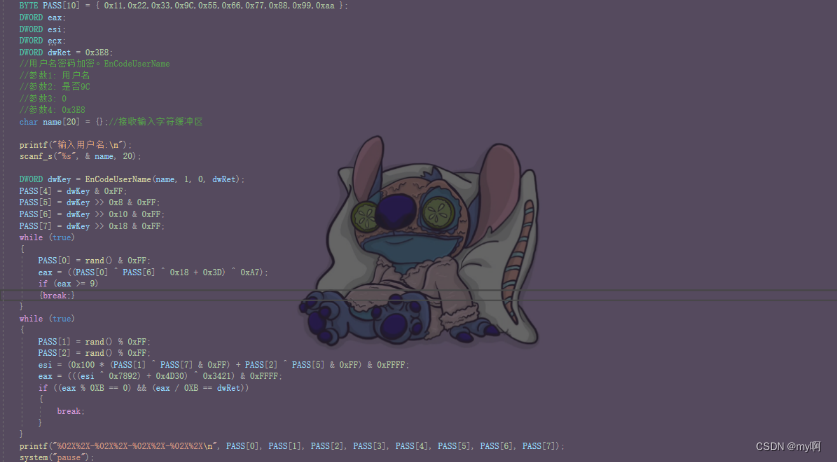The height and width of the screenshot is (462, 837).
Task: Click the 'PASS[7] = dwKey >> 0x18' line
Action: pos(92,226)
